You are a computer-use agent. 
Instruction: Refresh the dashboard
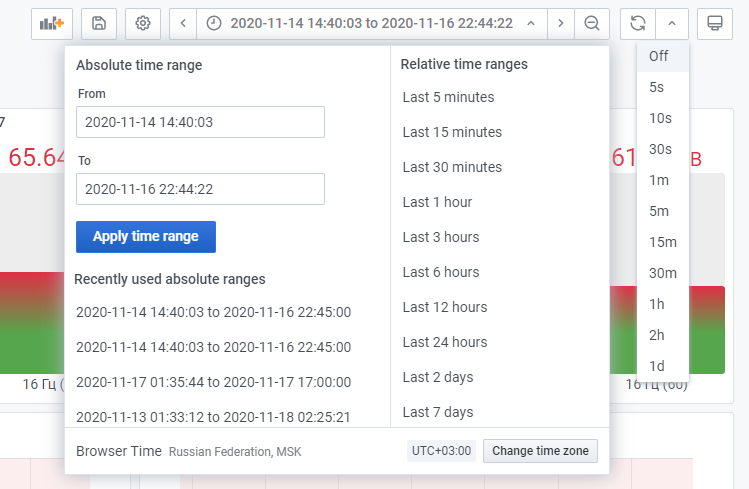point(637,23)
